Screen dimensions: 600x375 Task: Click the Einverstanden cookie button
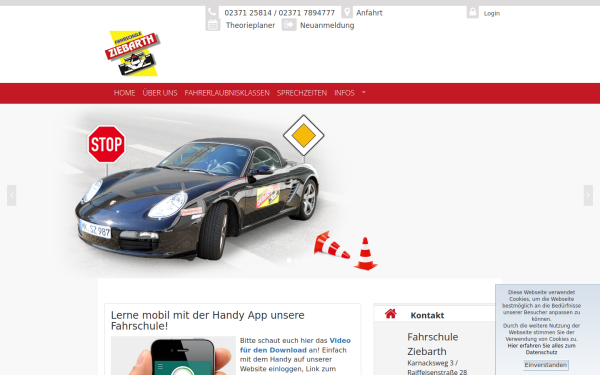pyautogui.click(x=546, y=365)
